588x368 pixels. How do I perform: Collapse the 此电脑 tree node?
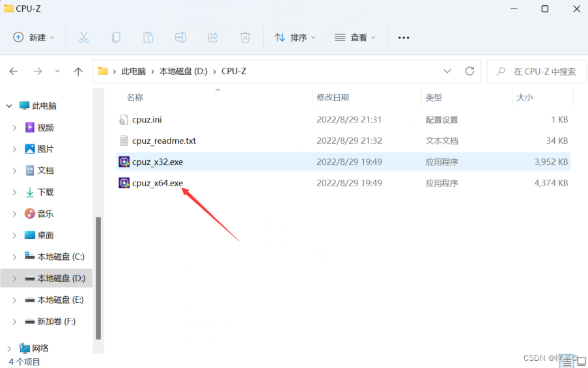(x=9, y=106)
